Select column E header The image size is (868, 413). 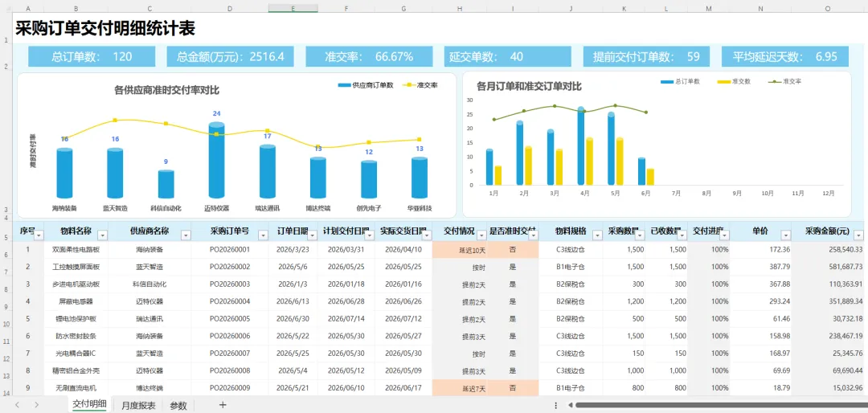[x=293, y=8]
